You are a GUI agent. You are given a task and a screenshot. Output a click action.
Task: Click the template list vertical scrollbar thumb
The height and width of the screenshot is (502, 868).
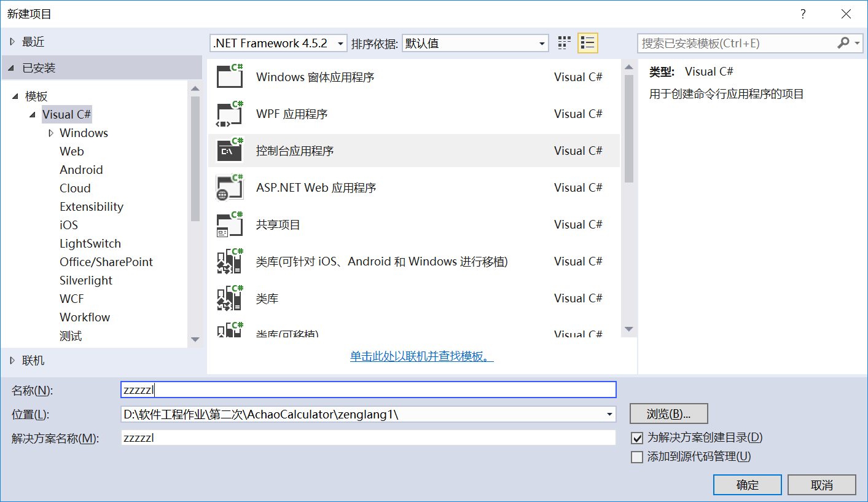click(x=628, y=128)
